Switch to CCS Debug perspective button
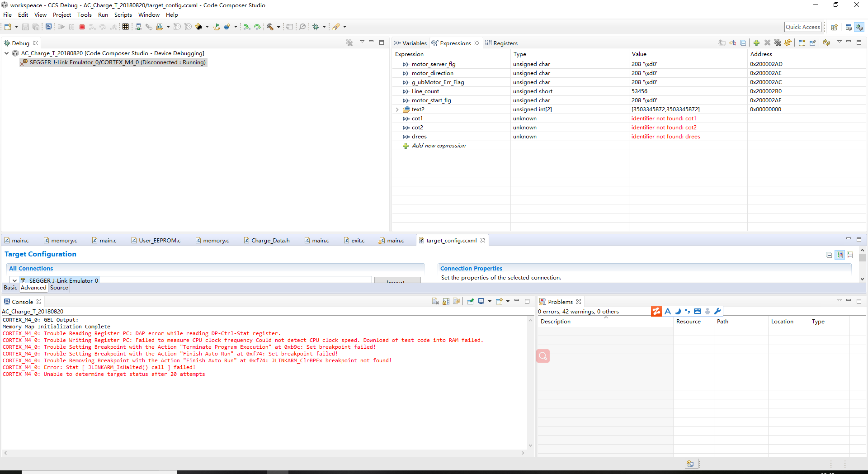The image size is (868, 474). [859, 27]
